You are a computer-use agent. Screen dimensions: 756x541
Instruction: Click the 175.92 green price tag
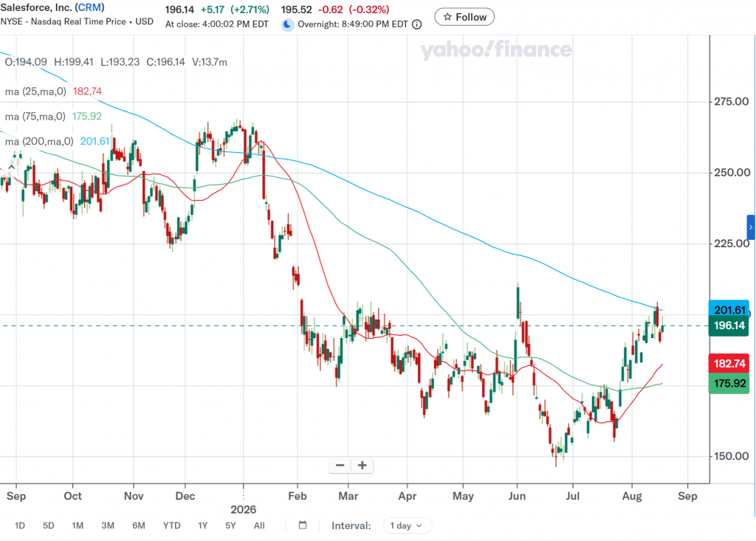[x=729, y=383]
